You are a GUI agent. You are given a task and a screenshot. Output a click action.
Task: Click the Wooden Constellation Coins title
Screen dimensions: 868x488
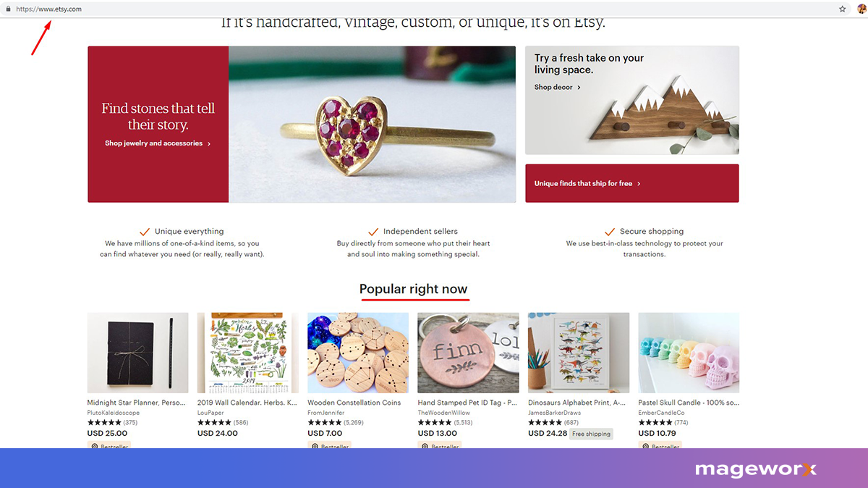click(354, 403)
